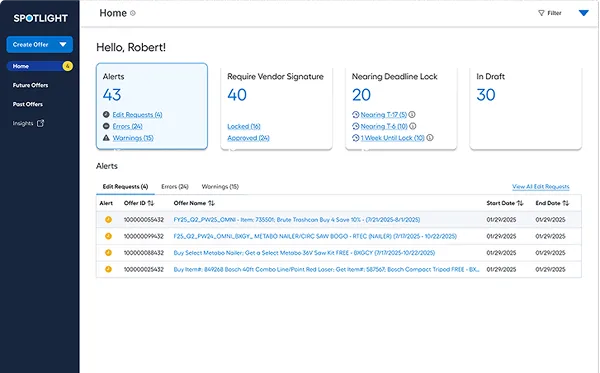Click the clock icon beside Nearing T-6
The height and width of the screenshot is (373, 600).
(355, 126)
